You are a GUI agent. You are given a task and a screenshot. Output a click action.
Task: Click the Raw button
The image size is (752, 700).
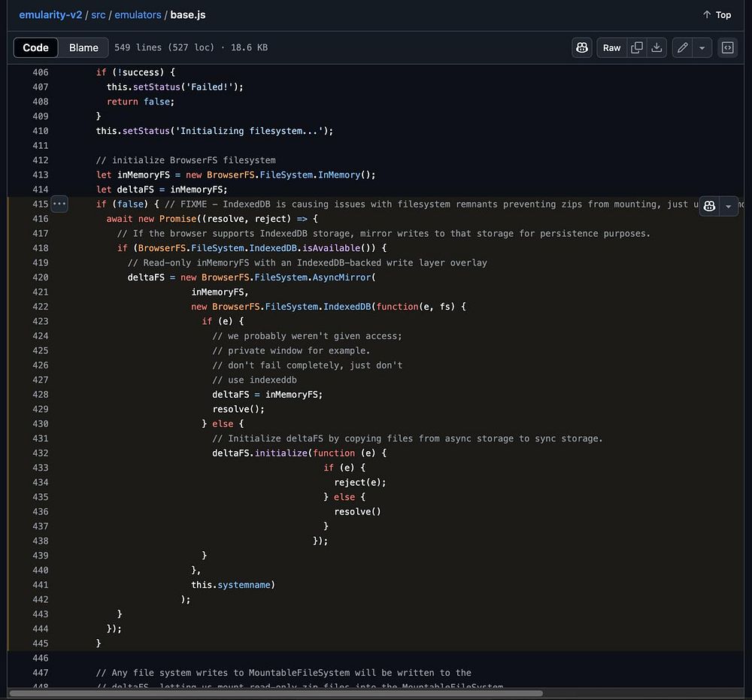click(611, 47)
